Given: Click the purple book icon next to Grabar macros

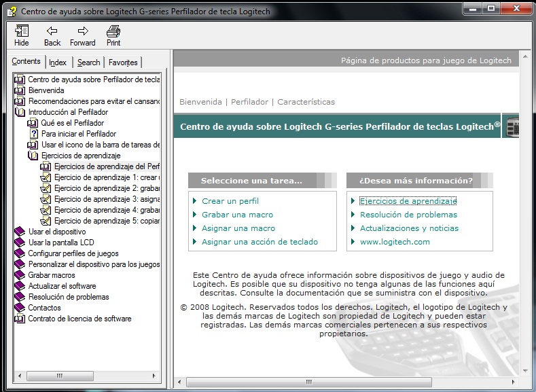Looking at the screenshot, I should 20,275.
